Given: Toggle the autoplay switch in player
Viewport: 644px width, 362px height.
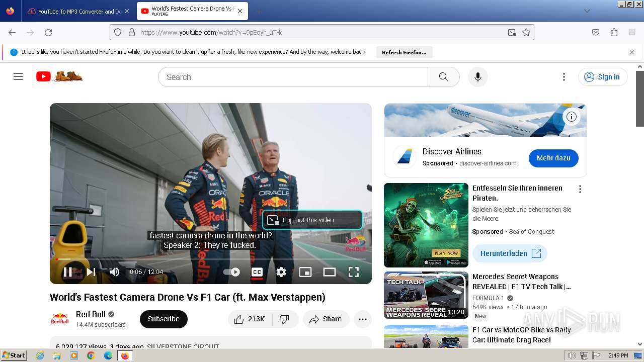Looking at the screenshot, I should point(232,272).
